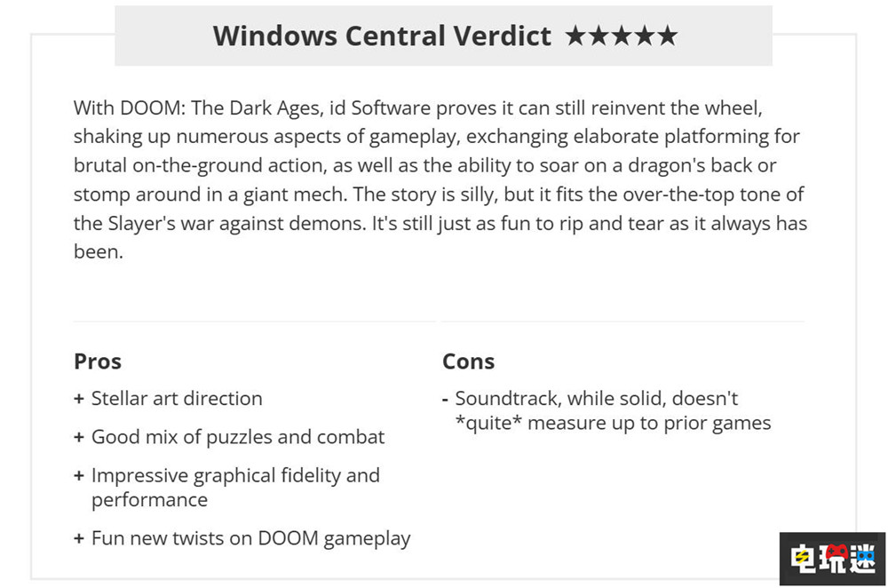Viewport: 888px width, 588px height.
Task: Click the middle star of the rating
Action: click(x=621, y=36)
